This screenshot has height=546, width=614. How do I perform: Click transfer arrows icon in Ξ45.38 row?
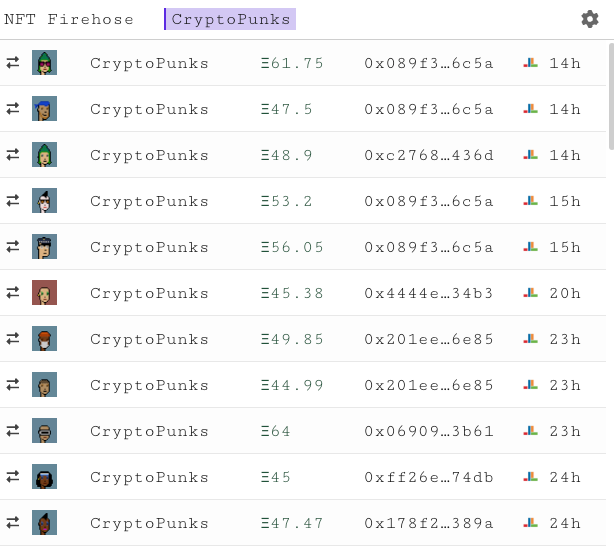(13, 293)
